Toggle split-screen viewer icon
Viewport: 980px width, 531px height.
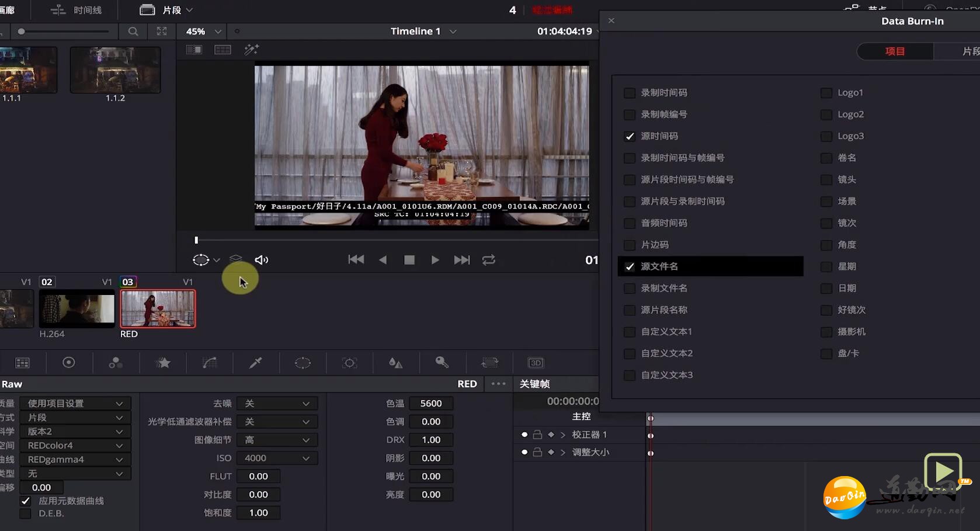(x=223, y=50)
